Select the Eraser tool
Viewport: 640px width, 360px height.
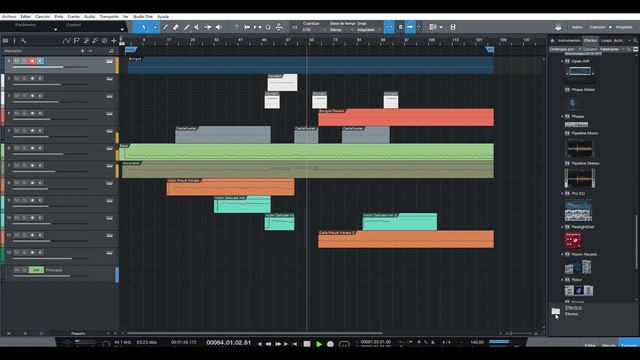coord(176,27)
